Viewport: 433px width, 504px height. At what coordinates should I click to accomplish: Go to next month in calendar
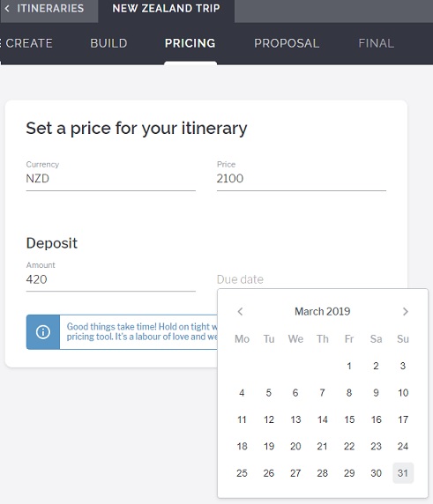[x=406, y=311]
